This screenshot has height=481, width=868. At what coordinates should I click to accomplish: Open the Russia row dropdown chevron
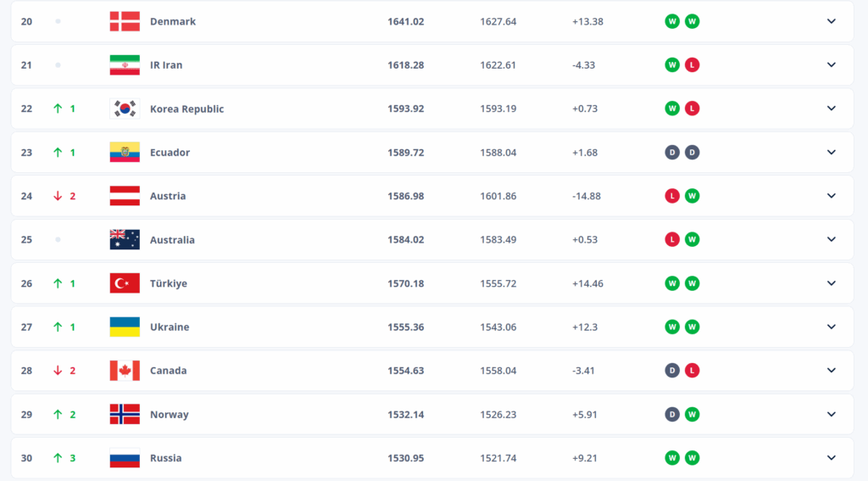(831, 458)
